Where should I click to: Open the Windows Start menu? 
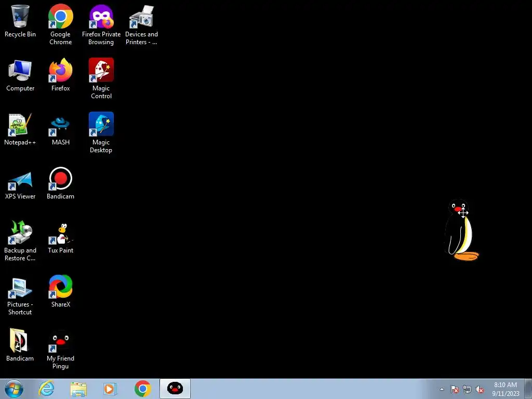tap(14, 389)
